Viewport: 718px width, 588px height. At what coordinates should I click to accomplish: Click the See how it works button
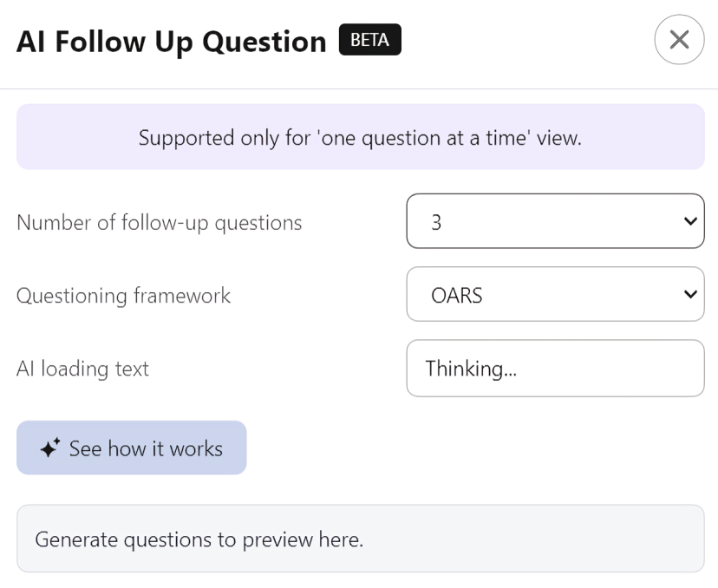[132, 448]
